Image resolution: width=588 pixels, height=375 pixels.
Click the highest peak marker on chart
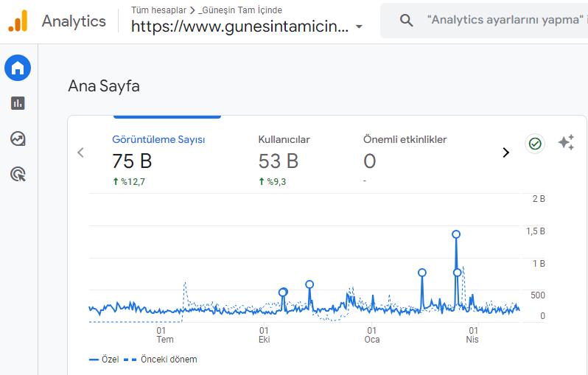coord(456,234)
